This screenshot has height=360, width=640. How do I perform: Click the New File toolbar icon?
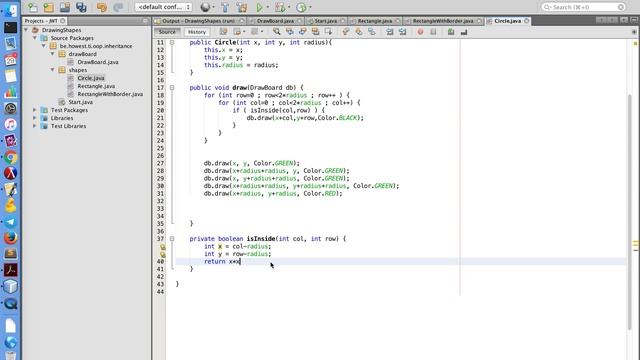[32, 7]
